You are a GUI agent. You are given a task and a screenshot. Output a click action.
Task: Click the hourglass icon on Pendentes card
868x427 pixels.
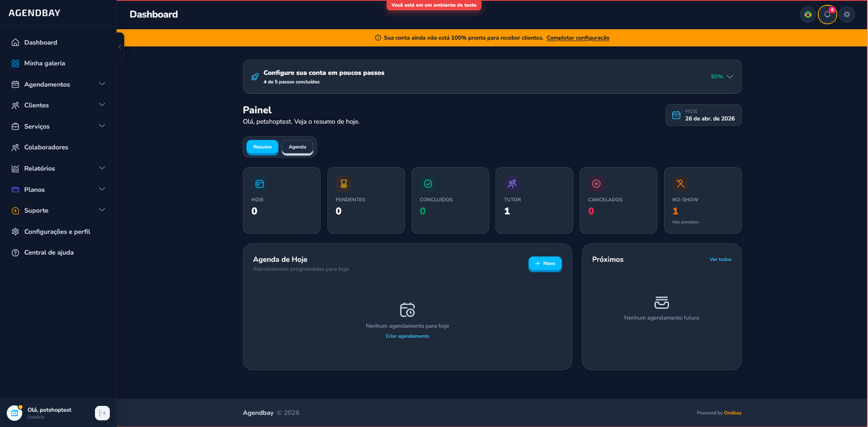click(343, 184)
